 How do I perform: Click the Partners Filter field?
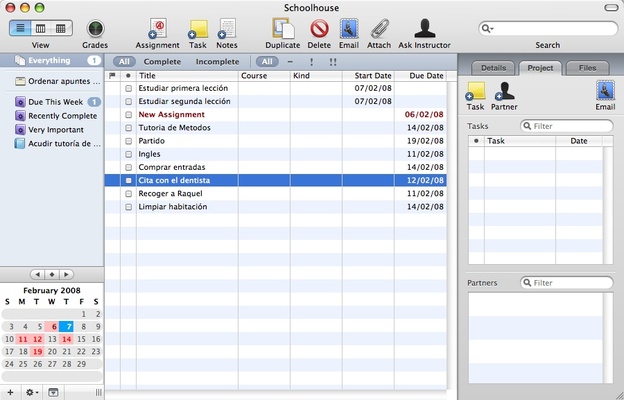click(x=567, y=283)
